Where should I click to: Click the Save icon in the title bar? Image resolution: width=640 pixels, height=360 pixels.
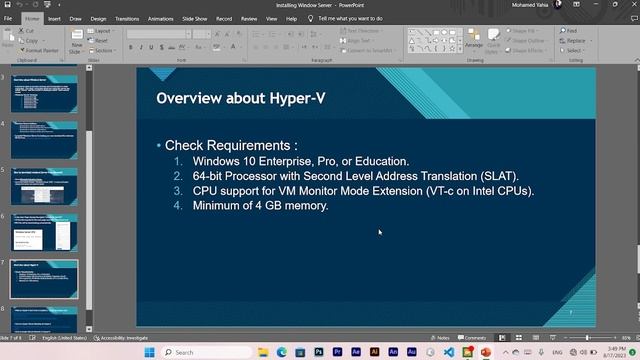[x=7, y=5]
